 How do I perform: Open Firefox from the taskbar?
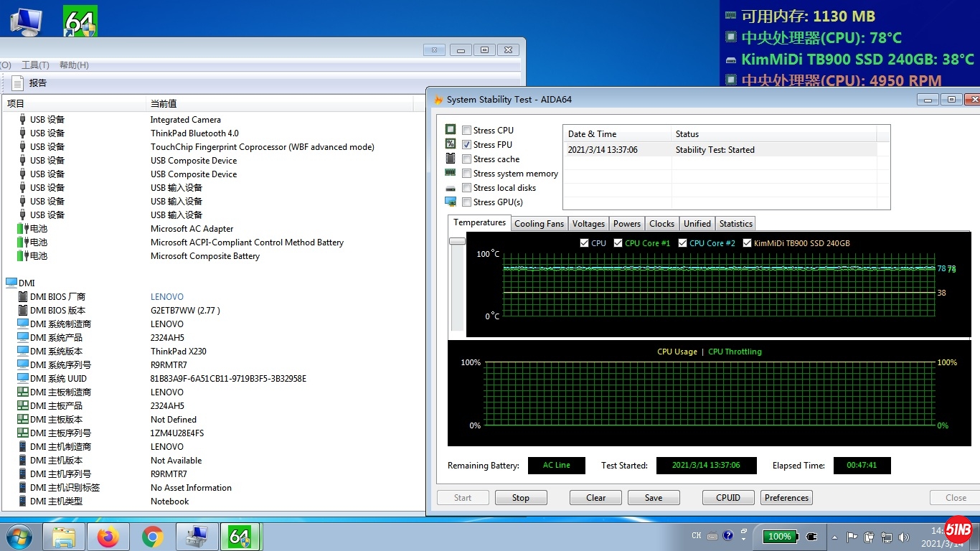[x=108, y=537]
